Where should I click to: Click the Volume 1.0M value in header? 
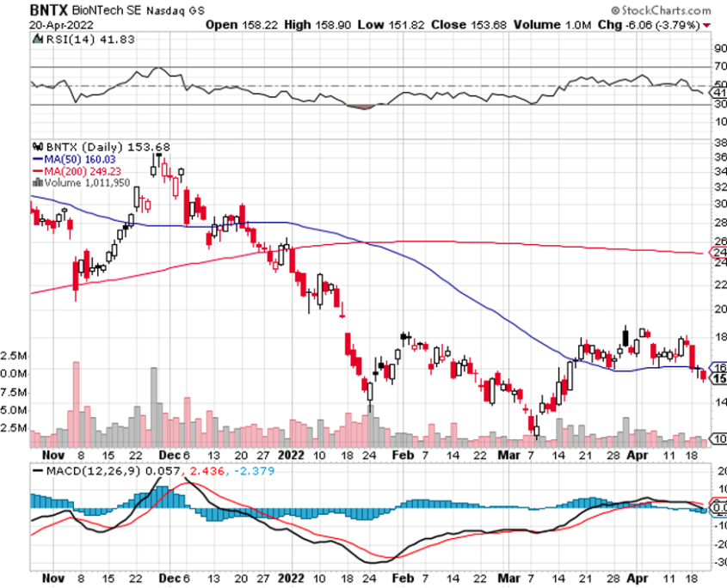tap(552, 25)
